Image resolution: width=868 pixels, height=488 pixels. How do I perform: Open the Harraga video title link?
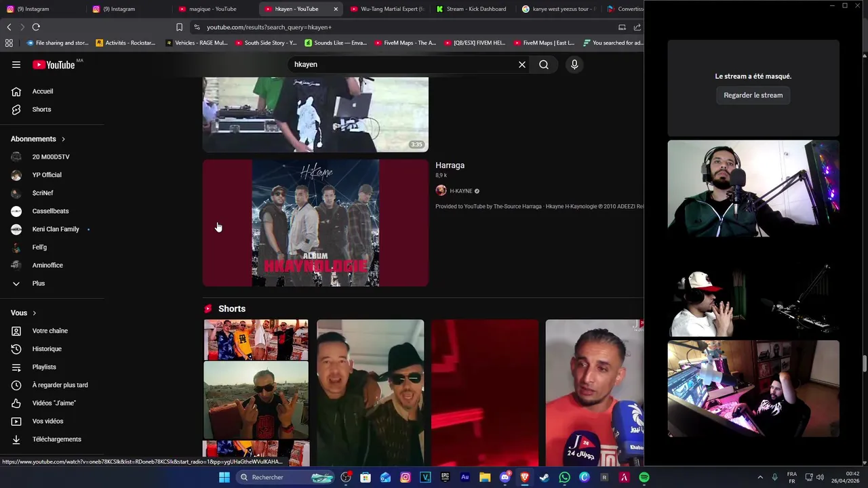[x=450, y=165]
